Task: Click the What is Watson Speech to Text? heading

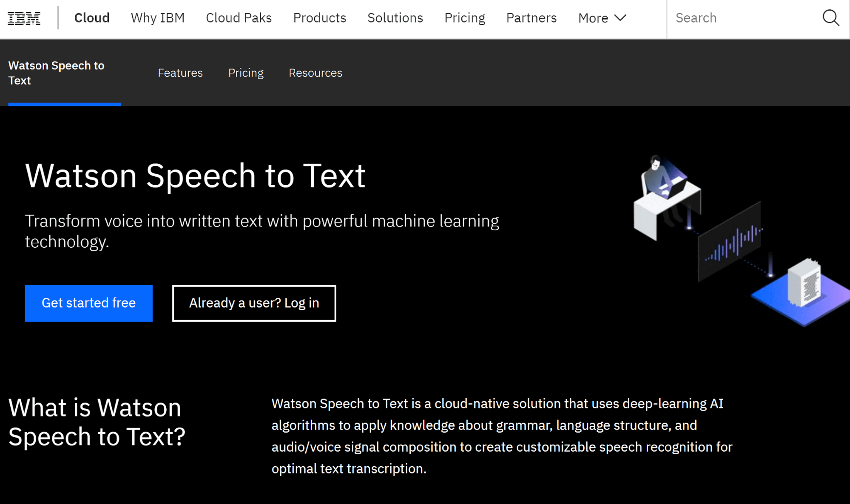Action: [x=97, y=422]
